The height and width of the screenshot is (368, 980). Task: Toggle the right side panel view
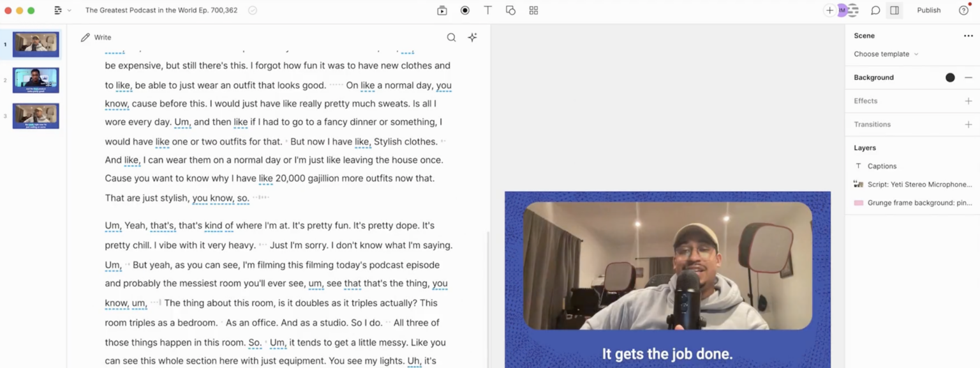point(894,10)
